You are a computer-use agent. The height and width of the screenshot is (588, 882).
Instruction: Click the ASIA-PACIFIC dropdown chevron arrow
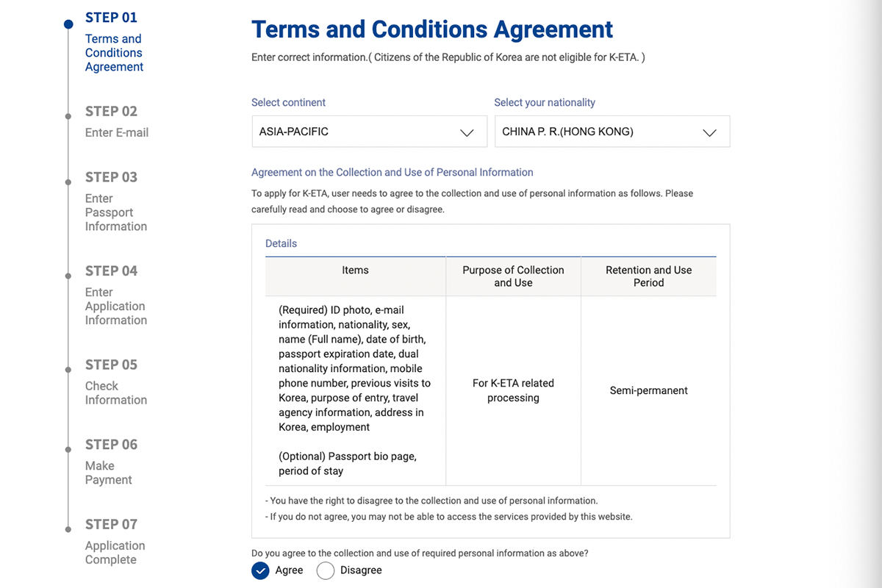[x=467, y=132]
